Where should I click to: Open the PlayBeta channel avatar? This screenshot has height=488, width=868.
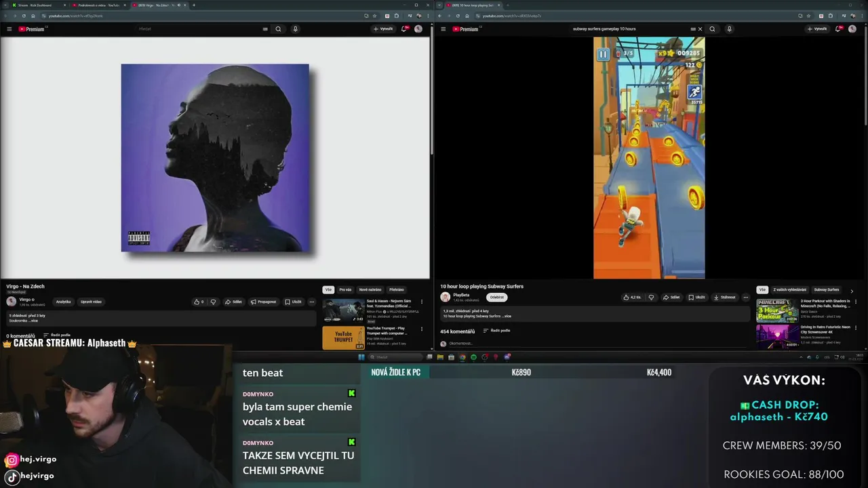coord(445,297)
